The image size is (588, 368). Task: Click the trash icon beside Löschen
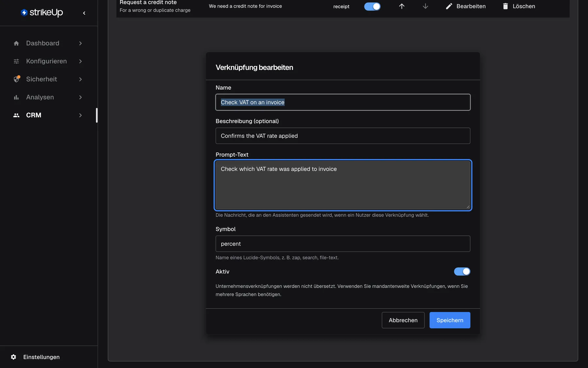point(505,6)
